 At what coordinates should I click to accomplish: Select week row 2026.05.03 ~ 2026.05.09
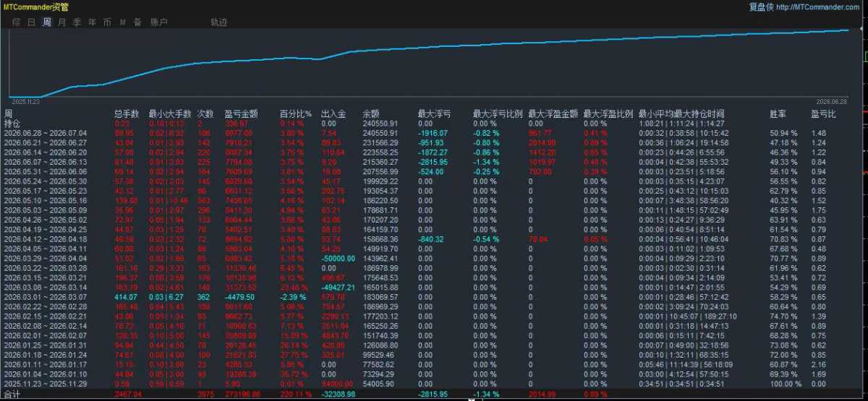[45, 210]
